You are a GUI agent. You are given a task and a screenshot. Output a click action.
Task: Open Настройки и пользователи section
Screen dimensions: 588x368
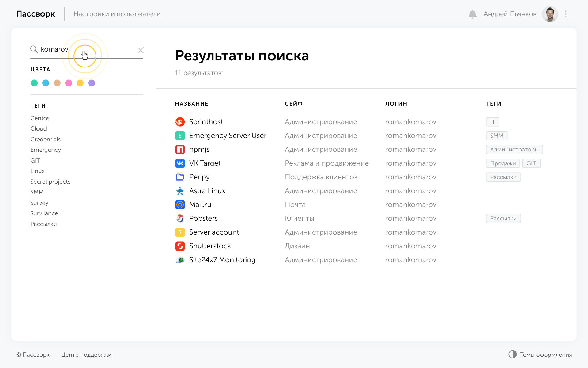pos(117,14)
